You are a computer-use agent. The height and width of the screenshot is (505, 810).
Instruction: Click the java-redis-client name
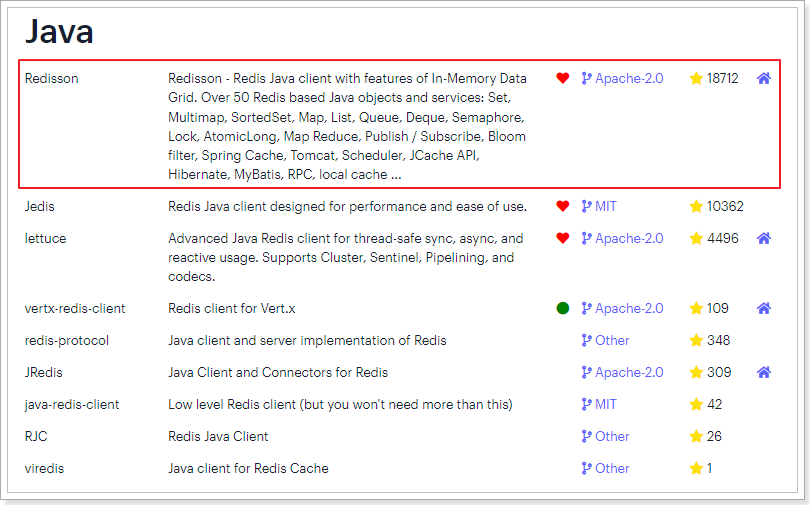[x=72, y=405]
